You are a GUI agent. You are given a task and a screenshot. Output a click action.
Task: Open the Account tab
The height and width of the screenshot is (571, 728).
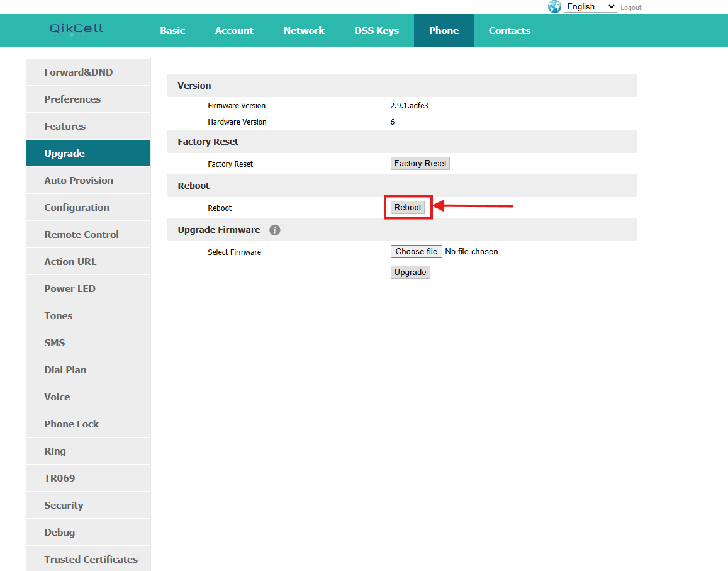234,31
